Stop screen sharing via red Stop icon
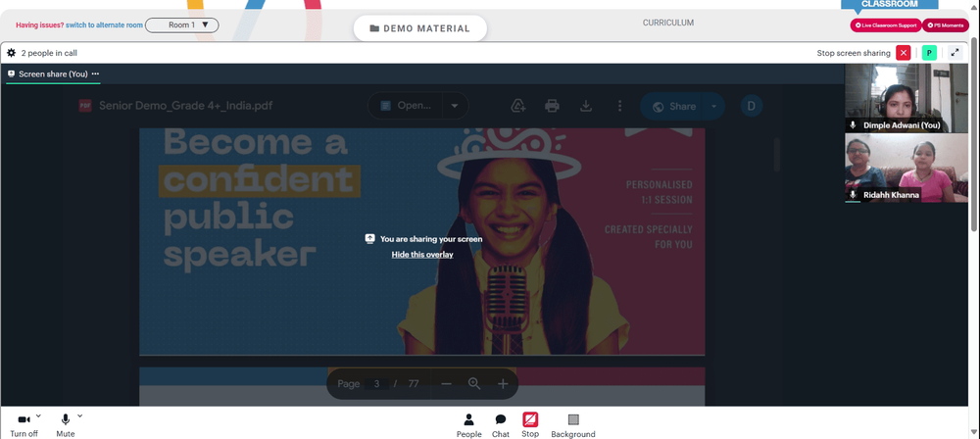980x439 pixels. (530, 425)
